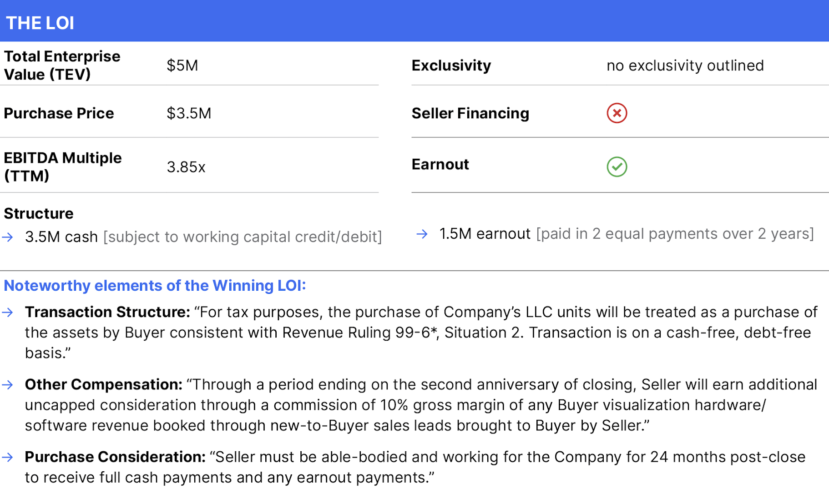Click the 'no exclusivity outlined' text

click(x=685, y=66)
